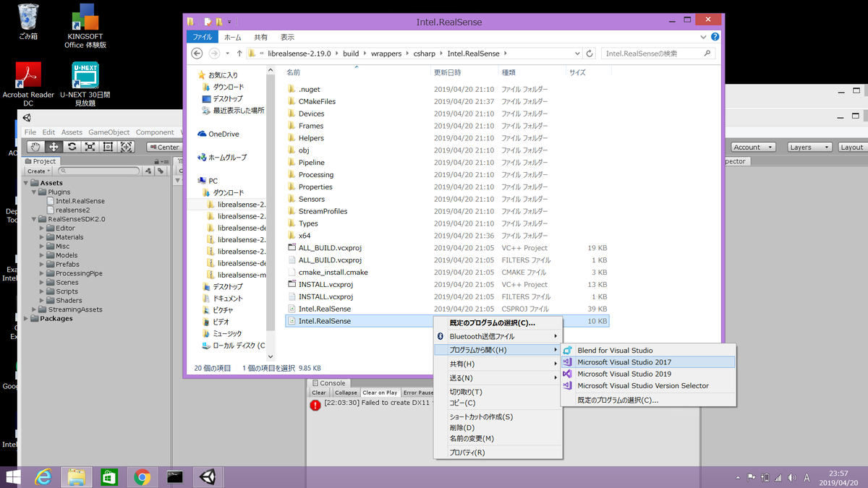868x488 pixels.
Task: Open the Unity GameObject menu
Action: [109, 132]
